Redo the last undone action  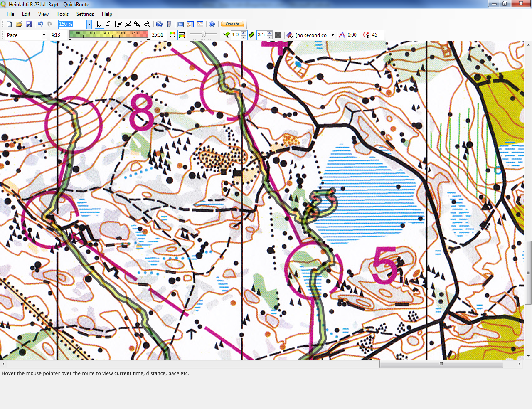[x=50, y=24]
